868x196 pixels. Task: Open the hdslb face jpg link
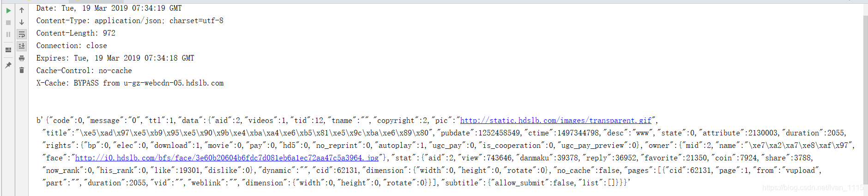(227, 158)
